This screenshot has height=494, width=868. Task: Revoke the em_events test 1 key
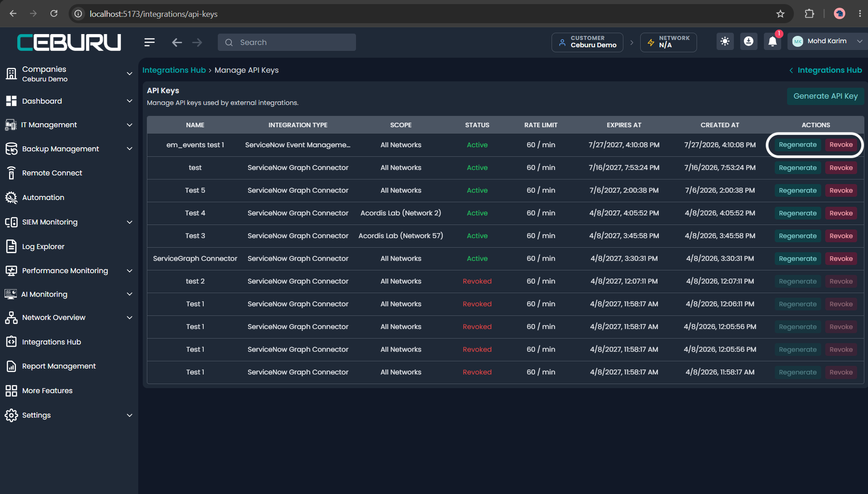pos(841,145)
